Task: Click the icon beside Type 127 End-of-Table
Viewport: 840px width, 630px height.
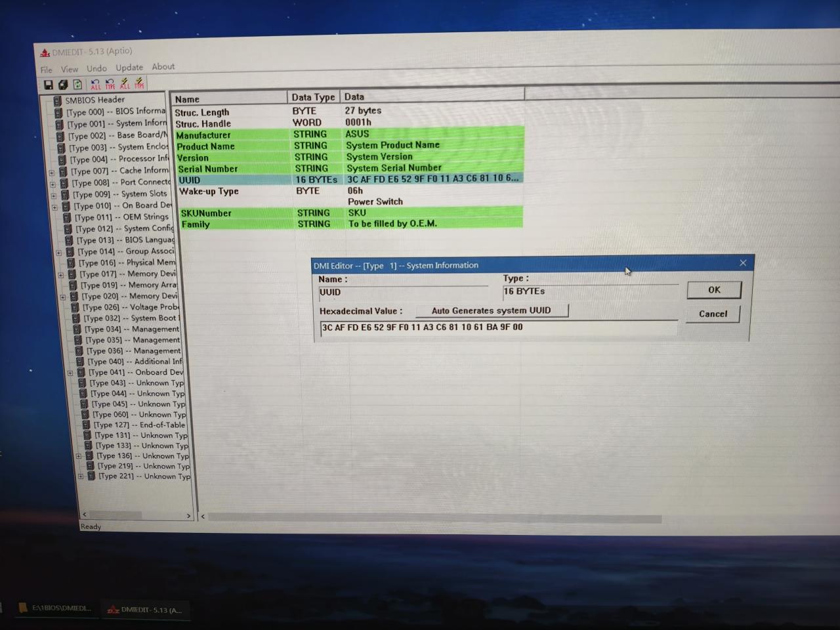Action: click(x=86, y=425)
